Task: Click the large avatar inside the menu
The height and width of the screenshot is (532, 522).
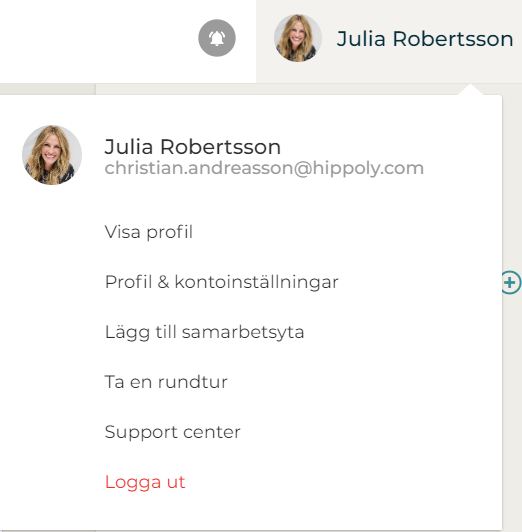Action: click(52, 155)
